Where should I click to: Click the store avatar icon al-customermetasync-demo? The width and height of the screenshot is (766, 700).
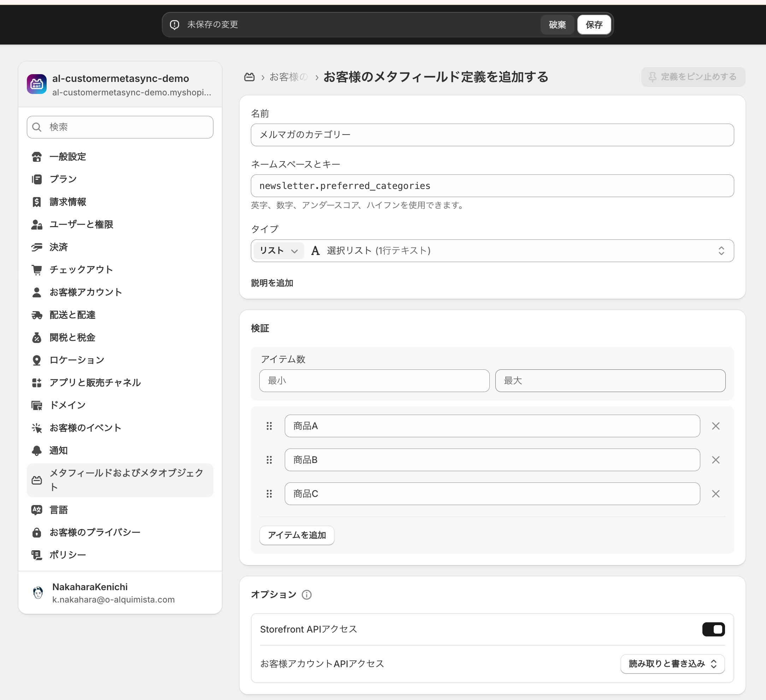pos(37,84)
